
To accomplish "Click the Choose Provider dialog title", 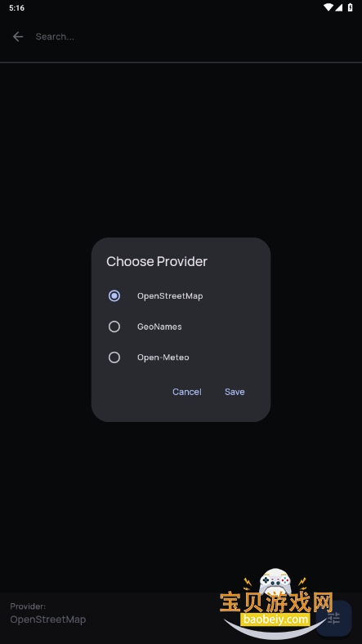I will [x=157, y=261].
